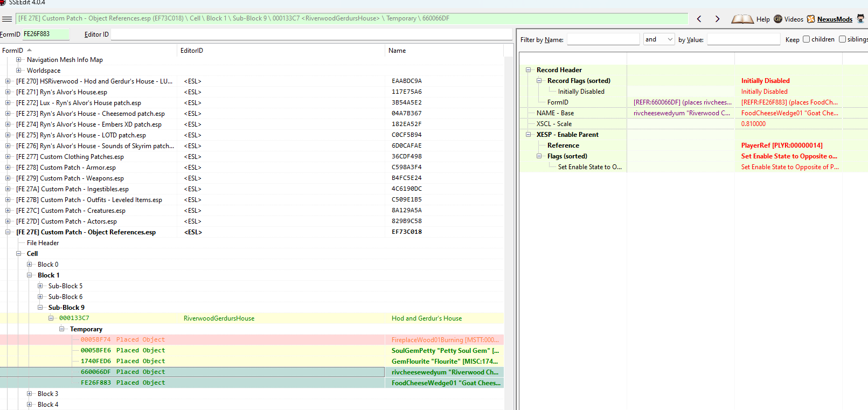868x410 pixels.
Task: Select Custom Patch - Actors.esp row
Action: point(252,221)
